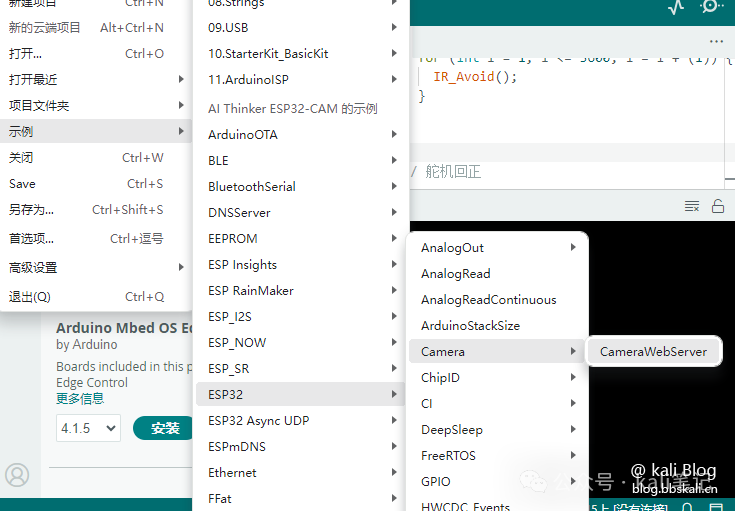Select Save menu item

point(96,183)
